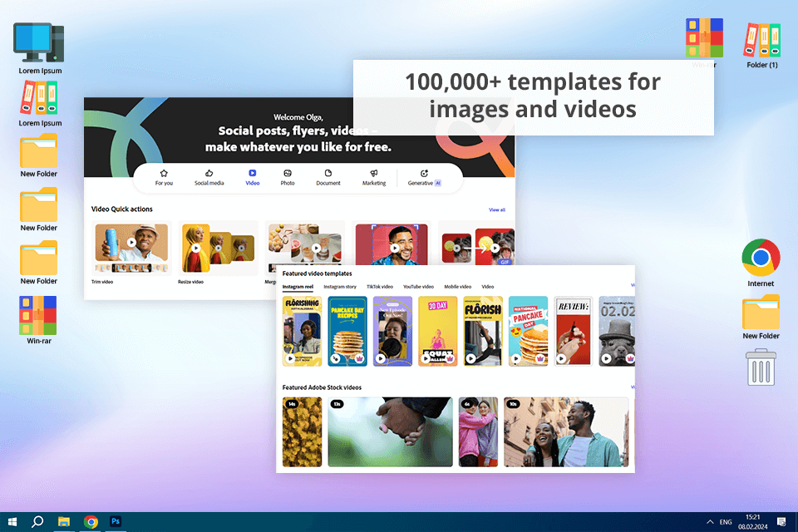Image resolution: width=798 pixels, height=532 pixels.
Task: Open the 14s yellow stock video
Action: click(303, 431)
